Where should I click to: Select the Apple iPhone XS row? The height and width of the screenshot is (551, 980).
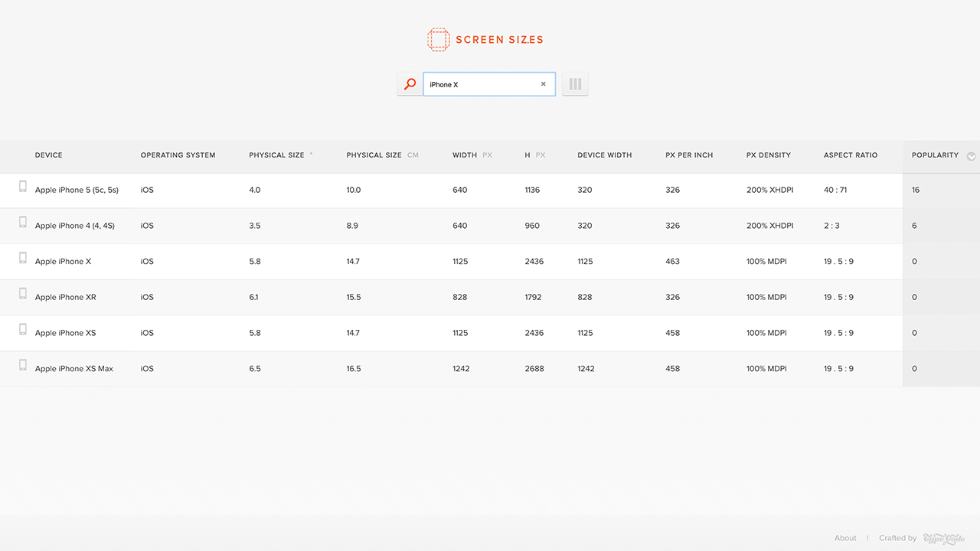65,333
